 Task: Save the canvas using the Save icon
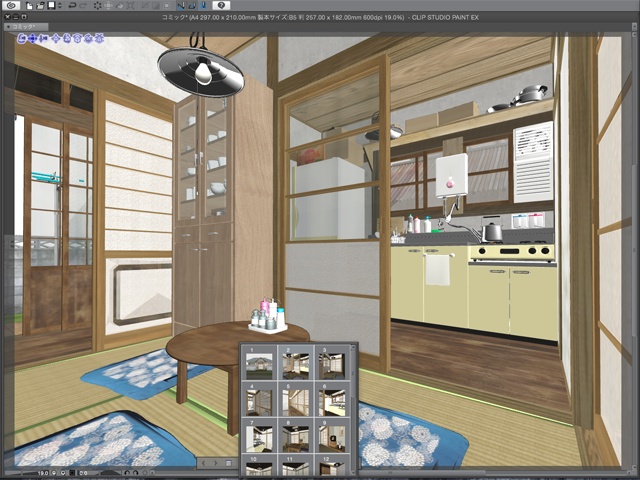[x=51, y=5]
